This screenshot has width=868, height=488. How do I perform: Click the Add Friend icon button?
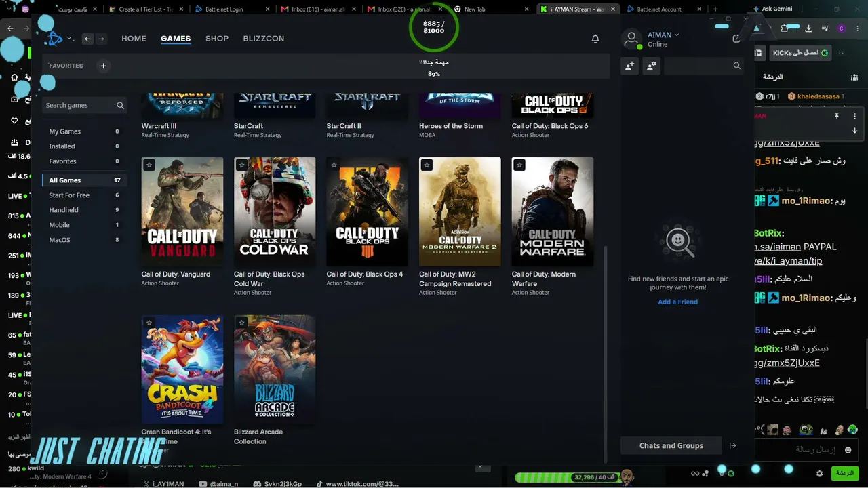[630, 66]
